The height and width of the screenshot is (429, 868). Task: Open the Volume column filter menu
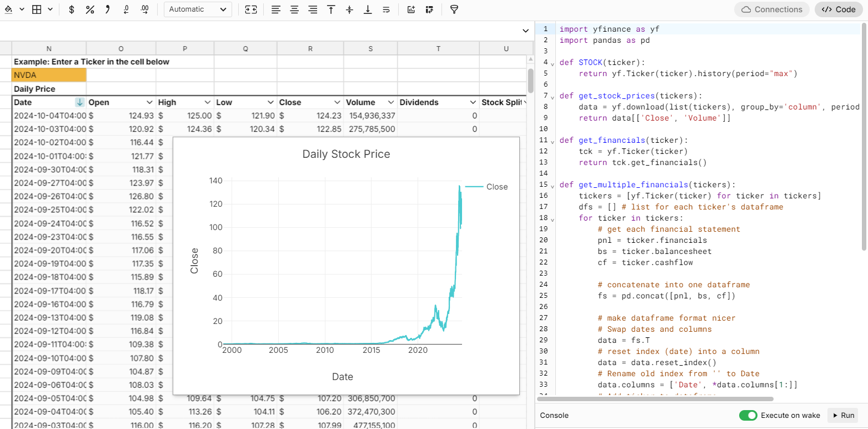390,102
